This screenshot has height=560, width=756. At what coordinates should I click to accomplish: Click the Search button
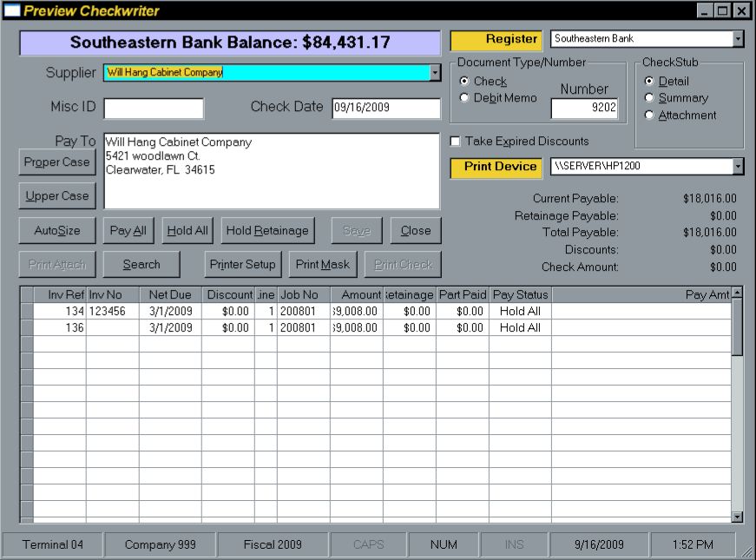click(141, 264)
